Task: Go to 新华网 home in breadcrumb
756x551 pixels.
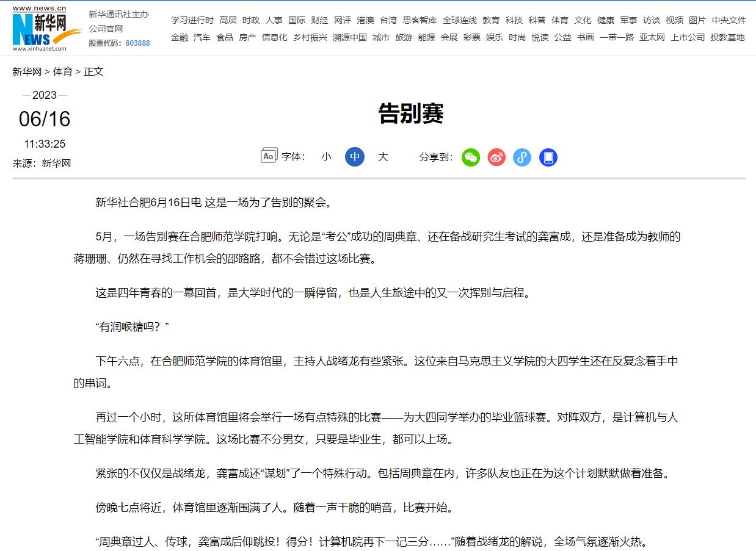Action: coord(27,71)
